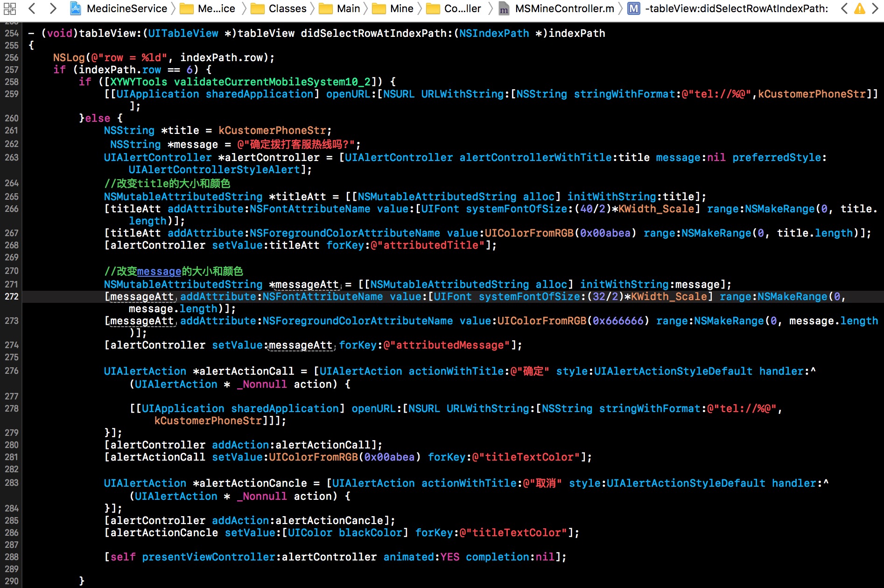Click UIAlertControllerStyleAlert constant
Image resolution: width=884 pixels, height=588 pixels.
(214, 169)
